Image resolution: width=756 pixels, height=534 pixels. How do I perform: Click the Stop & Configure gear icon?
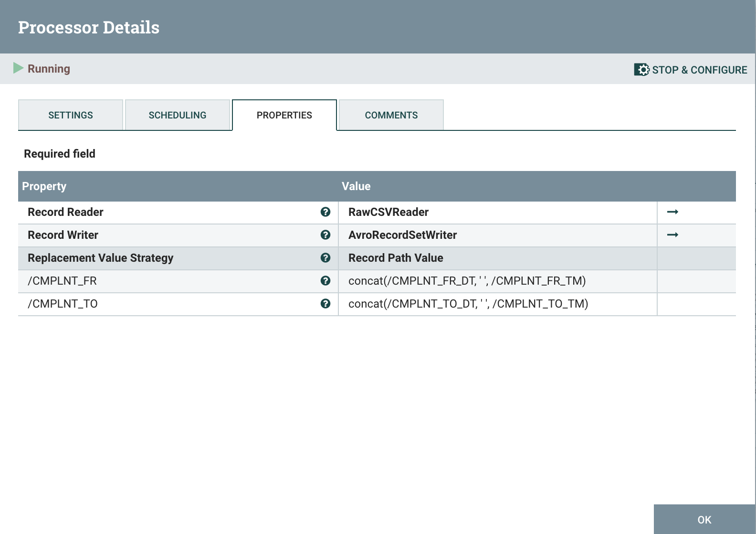click(641, 70)
